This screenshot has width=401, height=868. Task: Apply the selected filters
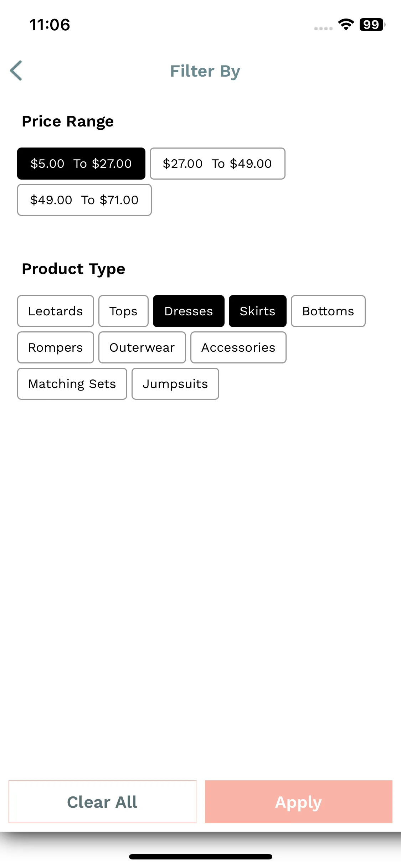pyautogui.click(x=299, y=802)
